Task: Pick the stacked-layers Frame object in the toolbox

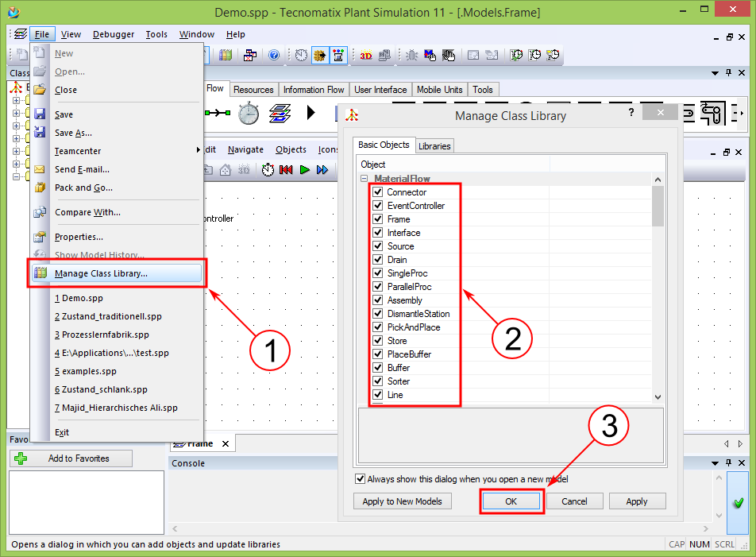Action: point(280,113)
